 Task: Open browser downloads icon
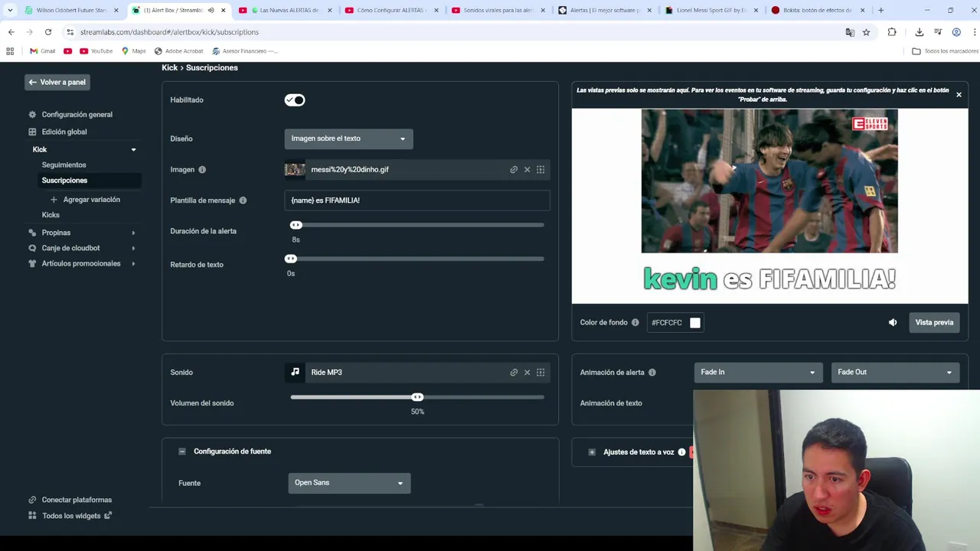point(920,32)
